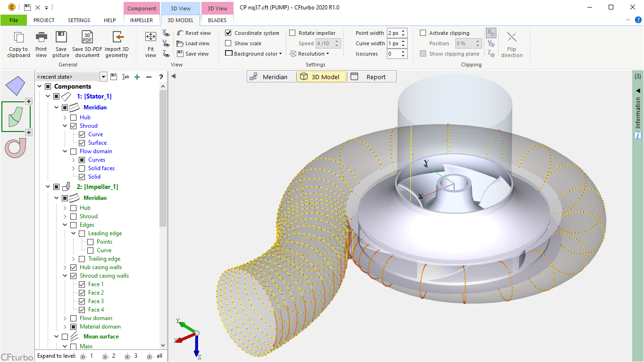Screen dimensions: 644x362
Task: Save a 3D-PDF document
Action: (x=87, y=38)
